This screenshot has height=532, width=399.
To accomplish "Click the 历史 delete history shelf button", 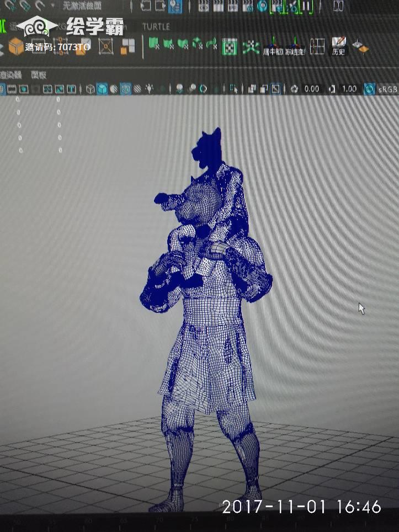I will click(x=339, y=46).
